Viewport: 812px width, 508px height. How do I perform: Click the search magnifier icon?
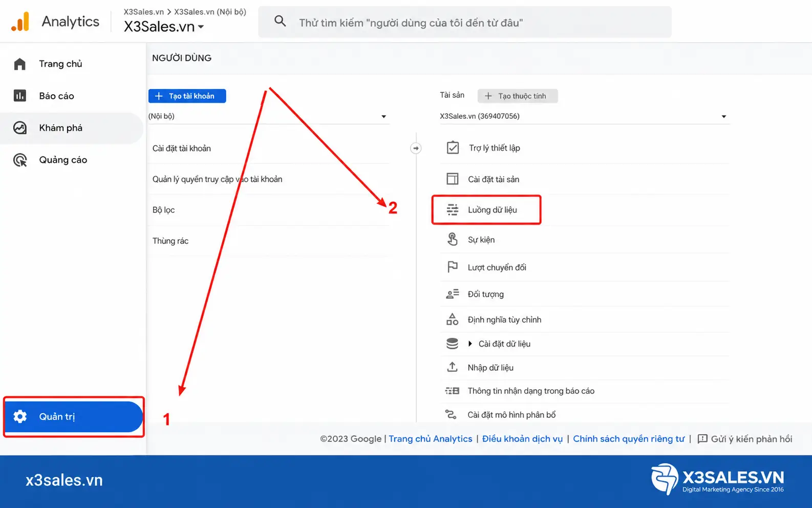pos(280,21)
